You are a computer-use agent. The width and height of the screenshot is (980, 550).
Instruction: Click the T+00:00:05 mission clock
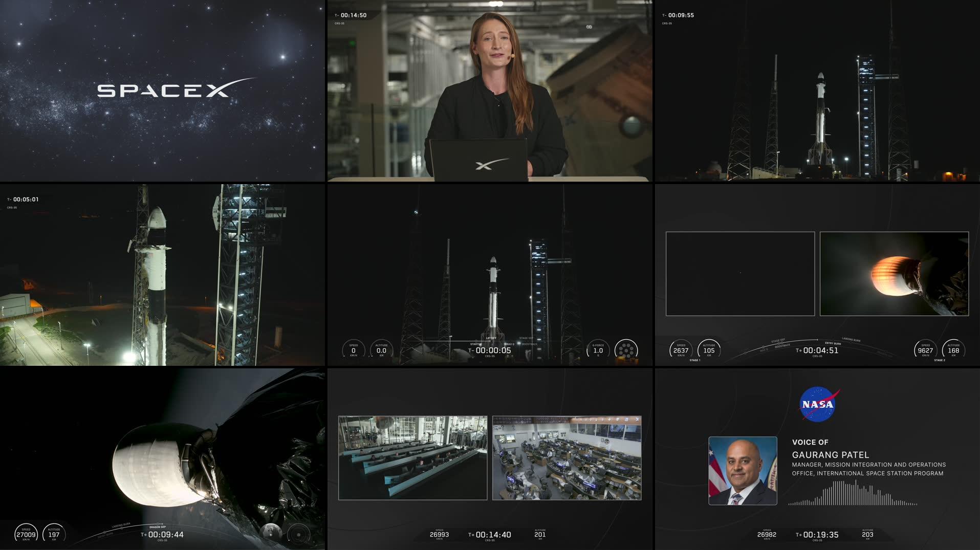point(490,350)
